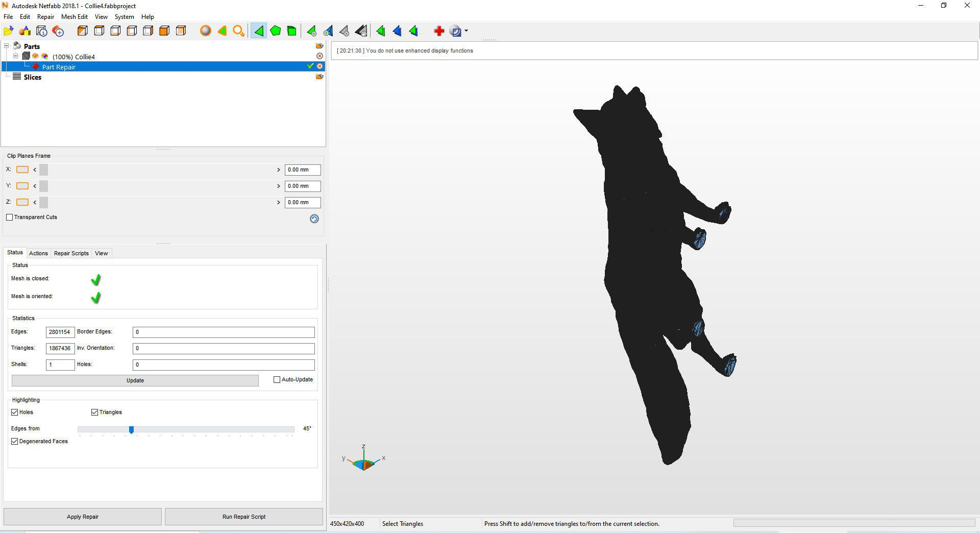This screenshot has height=533, width=980.
Task: Click the gray sphere toolbar icon
Action: click(x=205, y=31)
